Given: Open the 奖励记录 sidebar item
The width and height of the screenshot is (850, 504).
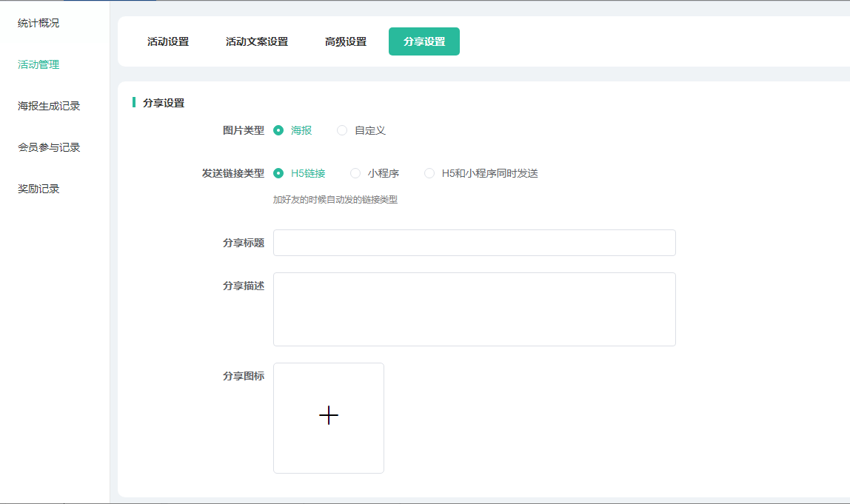Looking at the screenshot, I should [39, 189].
